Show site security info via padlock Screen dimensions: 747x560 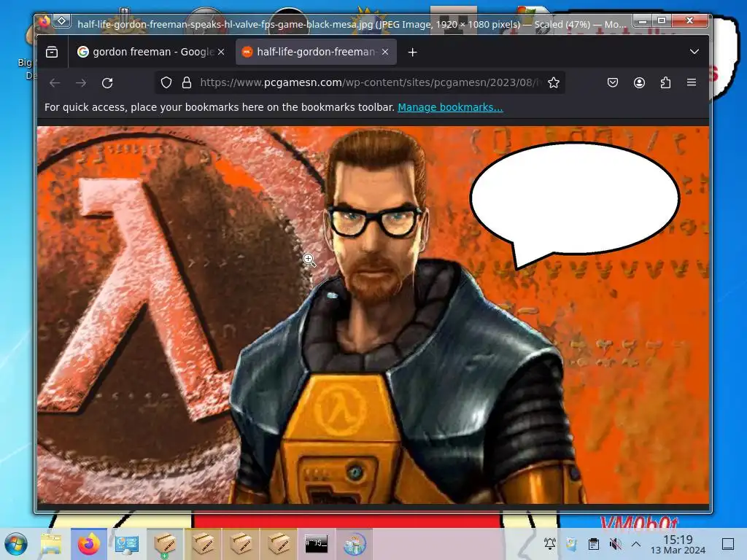click(x=187, y=83)
